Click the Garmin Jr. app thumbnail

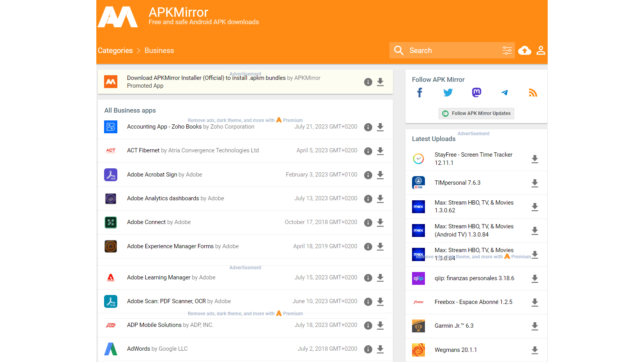tap(418, 326)
